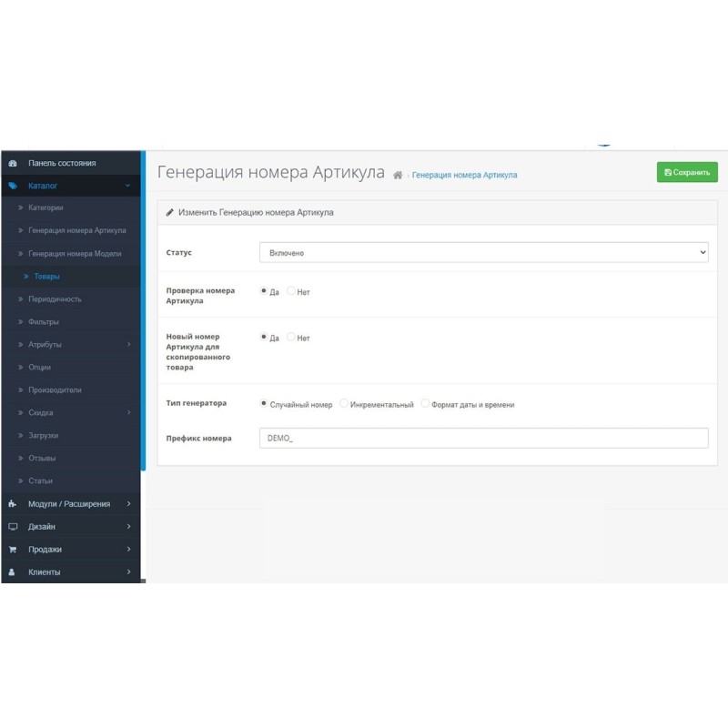Viewport: 728px width, 728px height.
Task: Click the dashboard speedometer icon beside Панель состояния
Action: coord(13,162)
